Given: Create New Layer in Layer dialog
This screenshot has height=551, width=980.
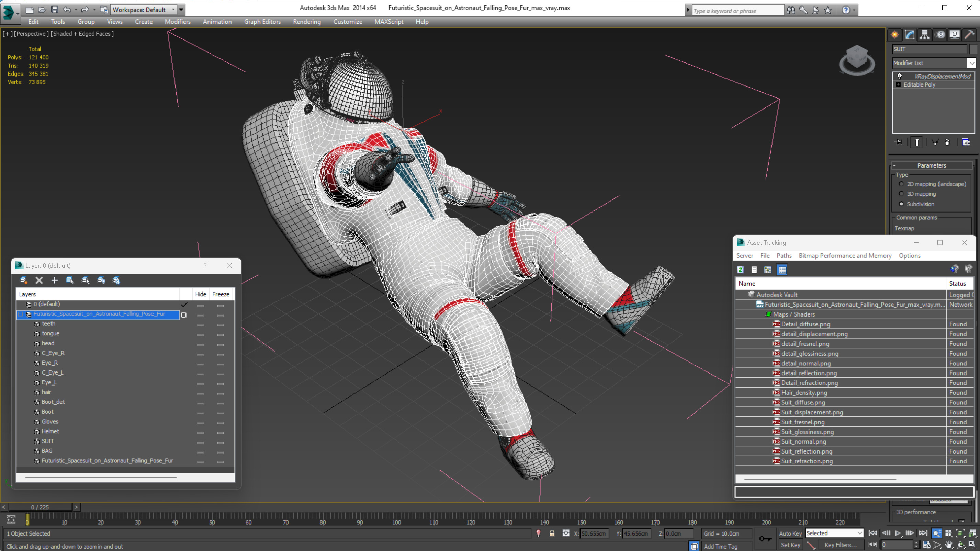Looking at the screenshot, I should [x=24, y=280].
